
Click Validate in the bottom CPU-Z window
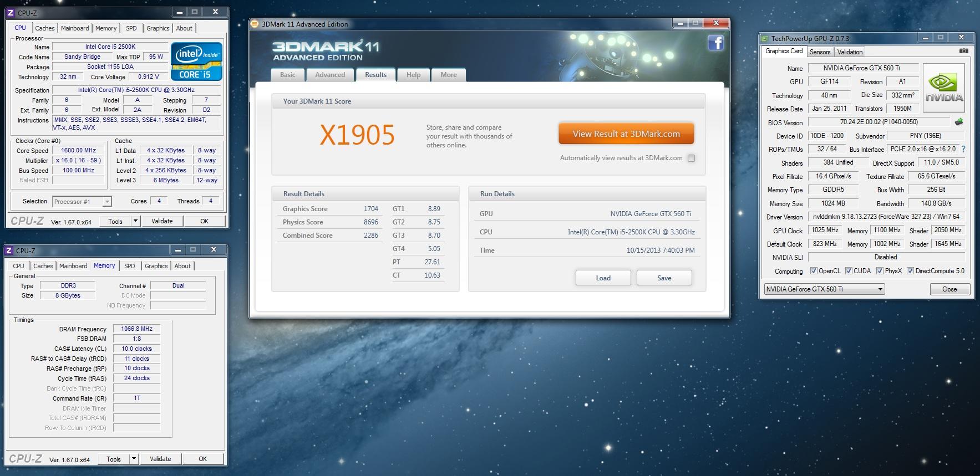click(x=160, y=459)
